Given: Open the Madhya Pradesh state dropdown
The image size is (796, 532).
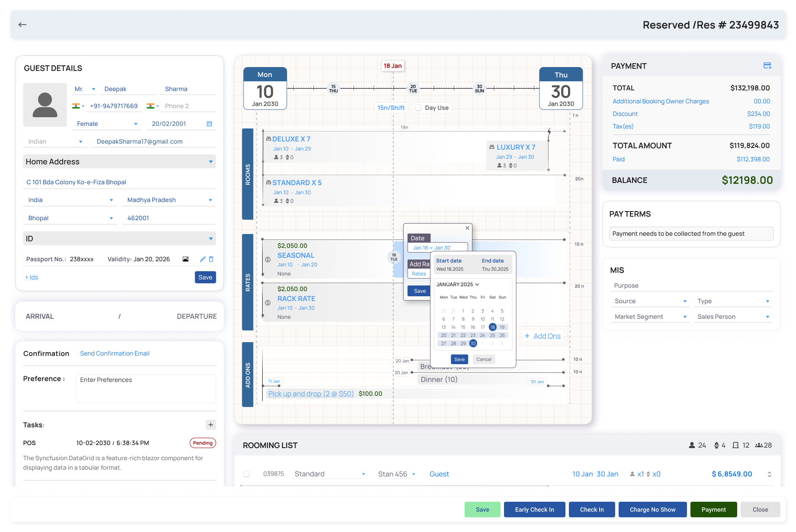Looking at the screenshot, I should tap(169, 200).
